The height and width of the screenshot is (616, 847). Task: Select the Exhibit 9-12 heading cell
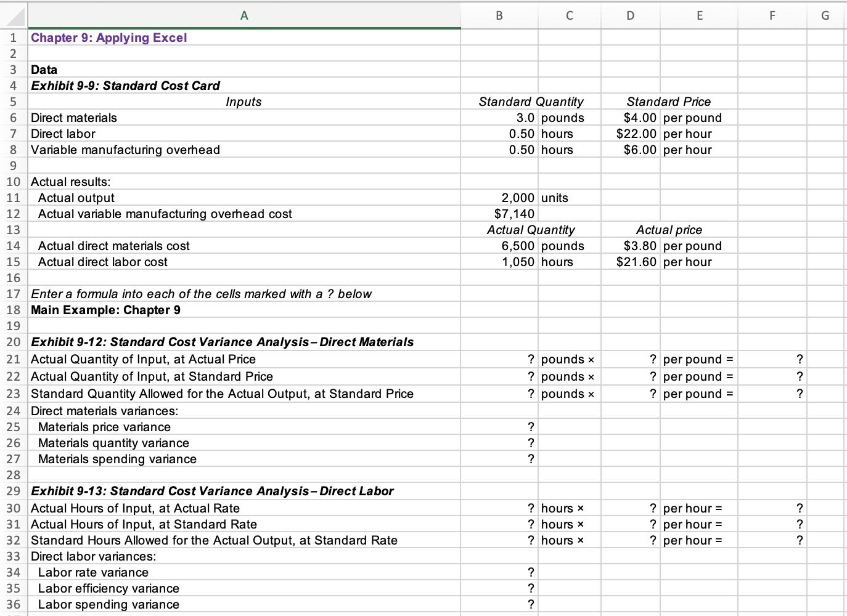(222, 342)
